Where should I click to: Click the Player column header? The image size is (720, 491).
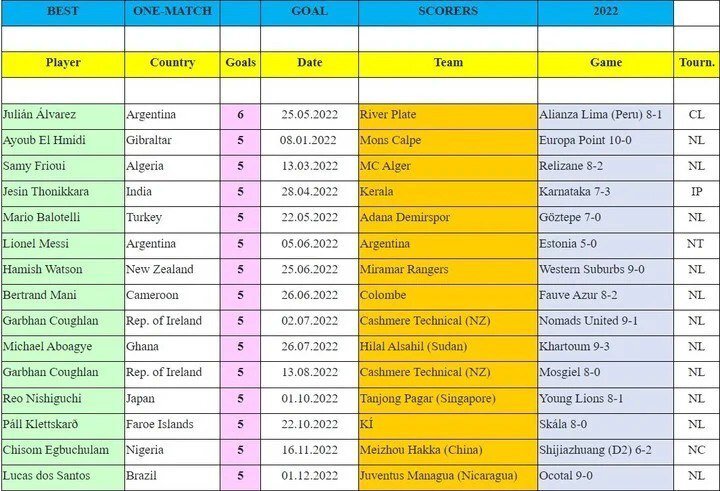tap(62, 63)
